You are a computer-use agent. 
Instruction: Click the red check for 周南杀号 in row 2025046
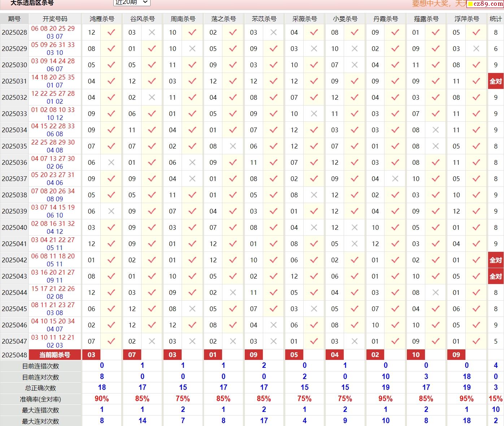click(x=192, y=325)
